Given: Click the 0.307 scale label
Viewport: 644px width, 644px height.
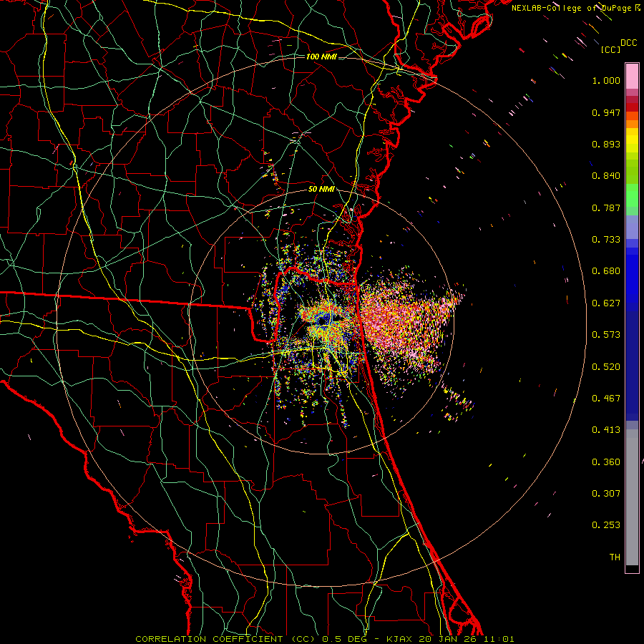Looking at the screenshot, I should [x=606, y=494].
